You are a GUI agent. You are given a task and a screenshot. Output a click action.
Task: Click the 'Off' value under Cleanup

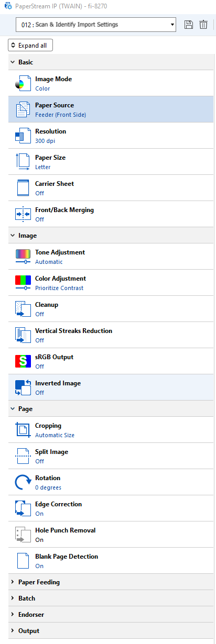point(39,314)
